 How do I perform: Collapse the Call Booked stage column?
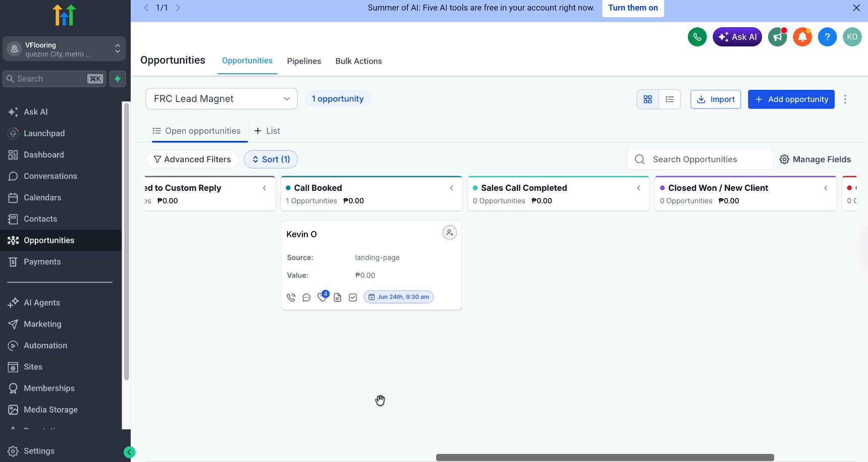(x=452, y=188)
